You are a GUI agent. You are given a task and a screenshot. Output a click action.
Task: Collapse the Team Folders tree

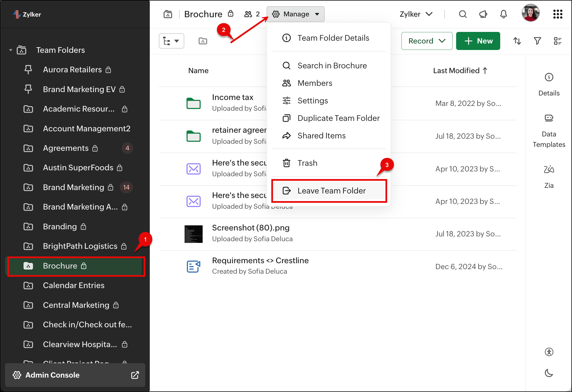pyautogui.click(x=11, y=50)
